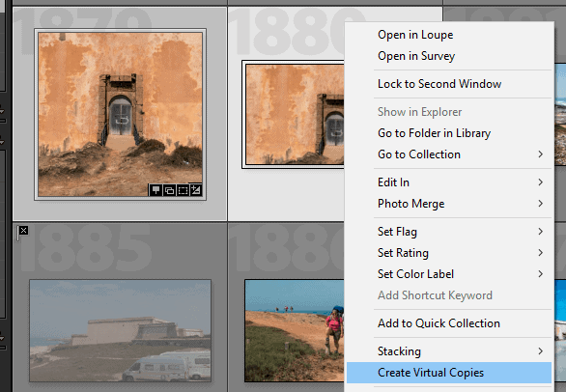Click the develop adjustments badge on first thumbnail
566x392 pixels.
coord(196,190)
